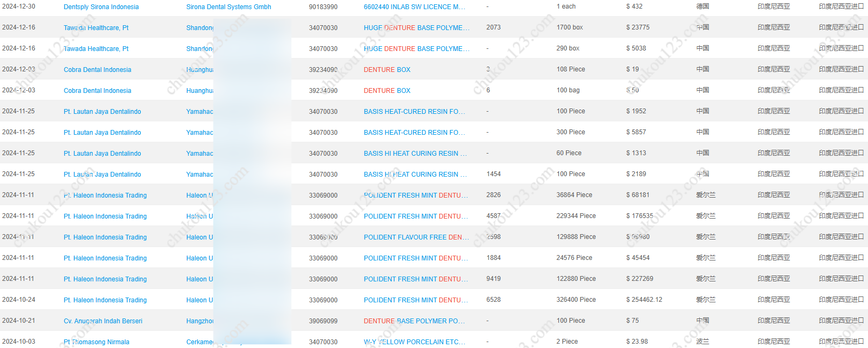Open product 6602440 INLAB SW LICENCE
The height and width of the screenshot is (348, 868).
tap(414, 7)
